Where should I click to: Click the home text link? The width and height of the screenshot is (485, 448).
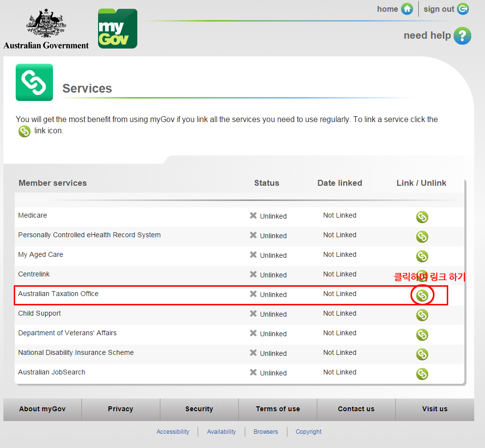(x=387, y=9)
